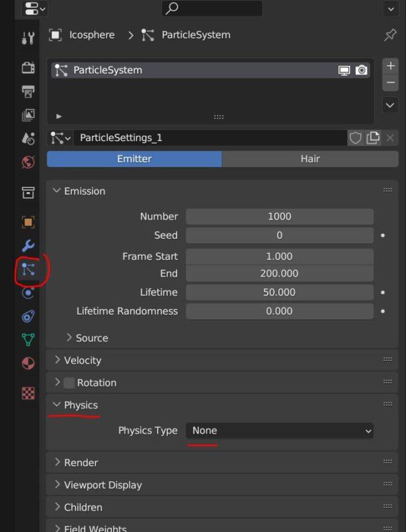Image resolution: width=406 pixels, height=532 pixels.
Task: Open the Particles properties tab
Action: click(x=28, y=269)
